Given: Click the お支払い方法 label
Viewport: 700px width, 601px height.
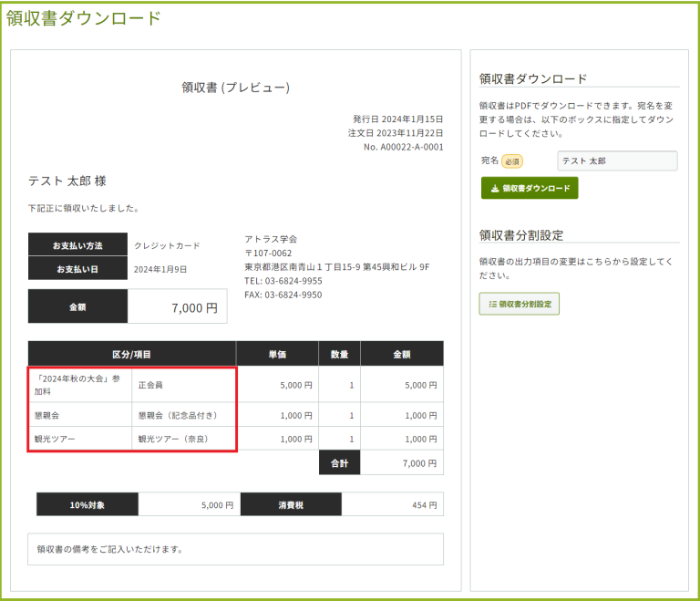Looking at the screenshot, I should click(77, 245).
